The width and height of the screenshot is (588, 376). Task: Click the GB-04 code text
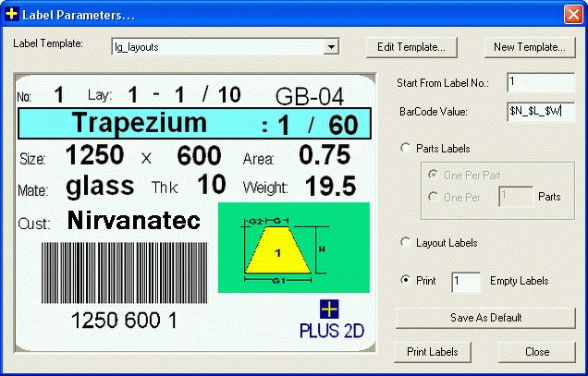coord(310,97)
